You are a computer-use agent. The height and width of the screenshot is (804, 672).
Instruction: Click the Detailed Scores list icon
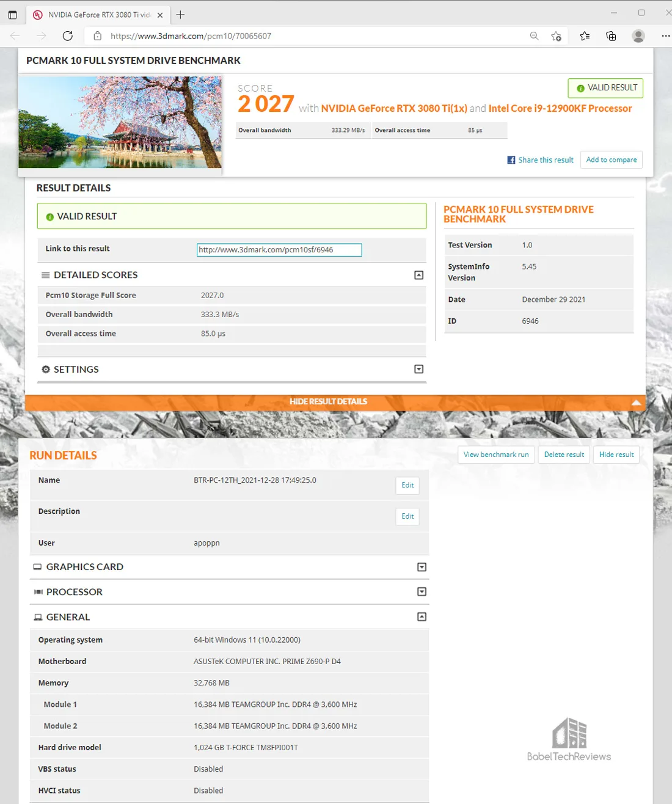(46, 275)
